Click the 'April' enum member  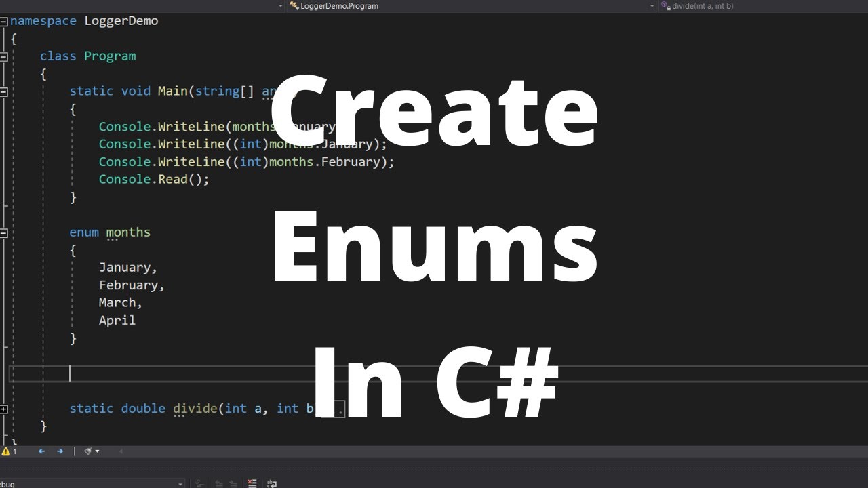point(117,321)
